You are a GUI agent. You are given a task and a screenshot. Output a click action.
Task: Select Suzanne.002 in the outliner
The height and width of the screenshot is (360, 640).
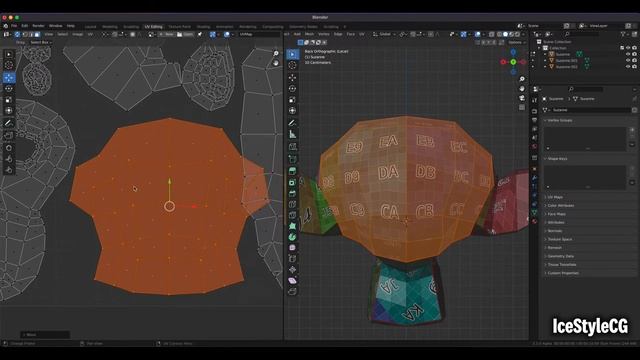[567, 67]
